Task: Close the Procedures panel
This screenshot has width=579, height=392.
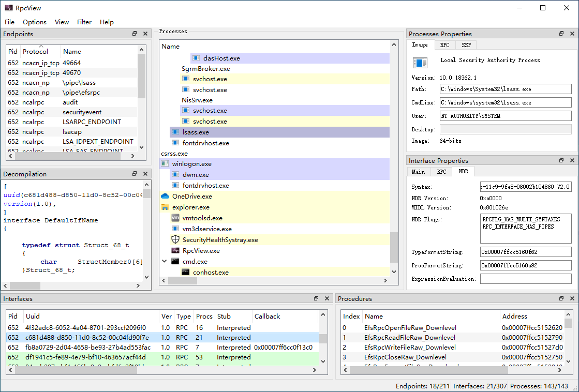Action: point(572,298)
